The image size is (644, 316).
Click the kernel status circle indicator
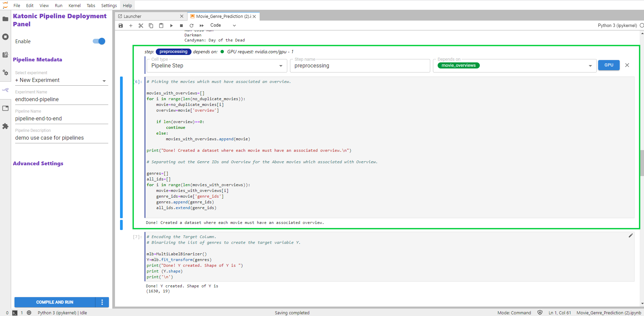coord(642,25)
